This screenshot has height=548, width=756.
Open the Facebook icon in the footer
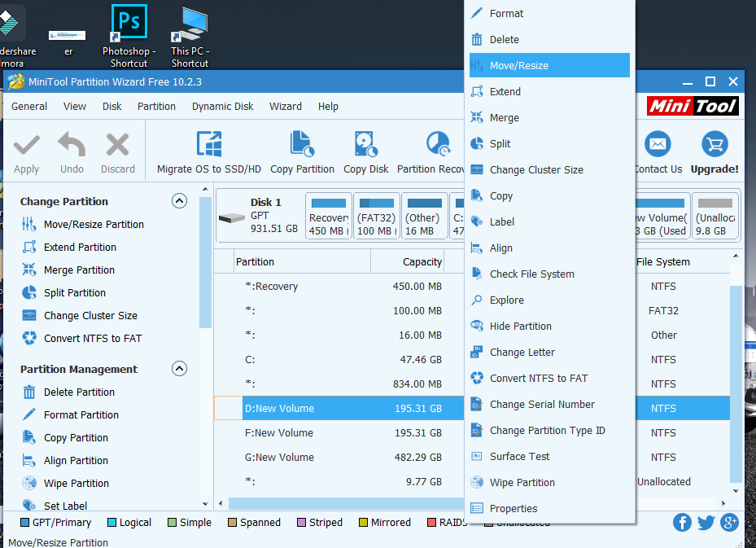click(682, 522)
